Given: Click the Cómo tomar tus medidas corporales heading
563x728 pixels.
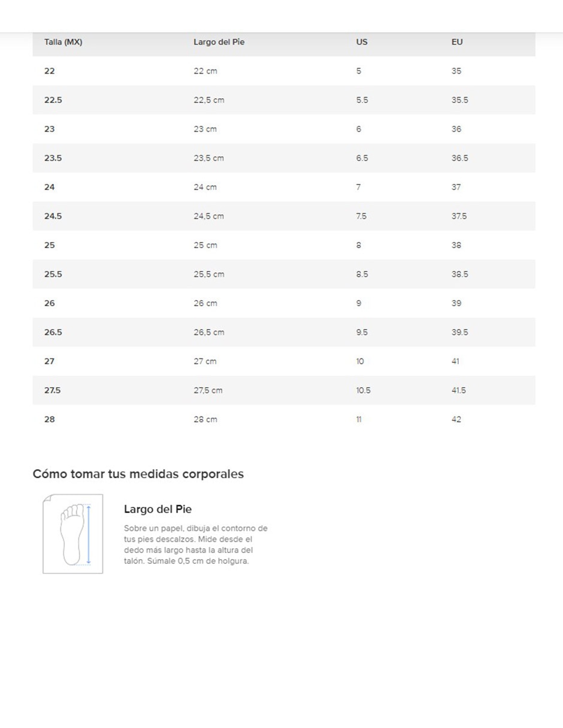Looking at the screenshot, I should click(138, 474).
